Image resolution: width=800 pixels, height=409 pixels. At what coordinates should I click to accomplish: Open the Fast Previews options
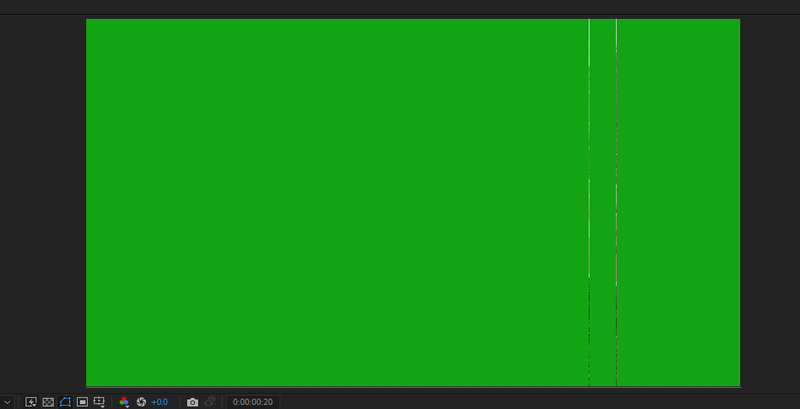coord(31,402)
